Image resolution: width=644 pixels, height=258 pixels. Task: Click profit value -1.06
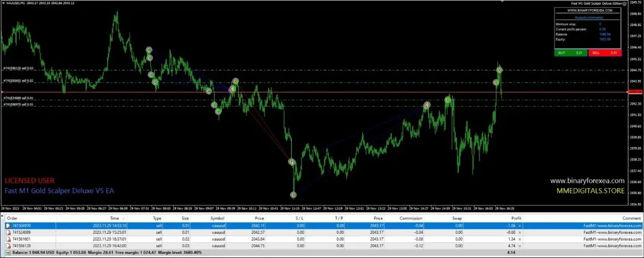click(511, 225)
